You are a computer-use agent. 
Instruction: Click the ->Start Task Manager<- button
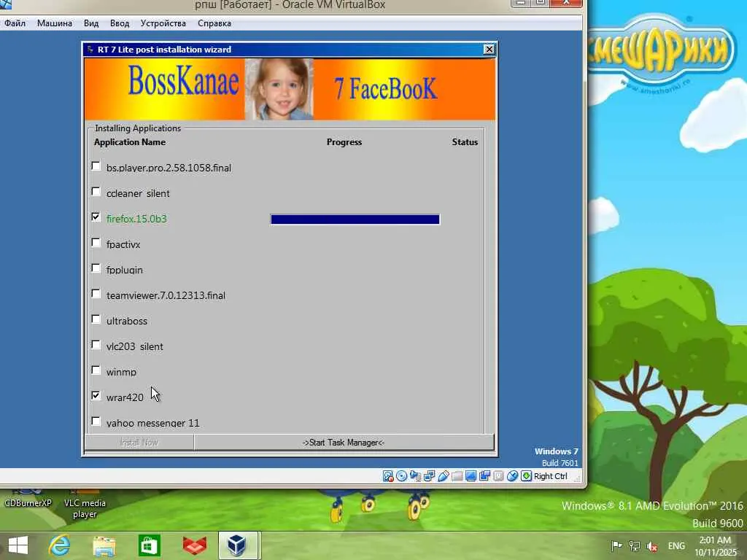344,443
